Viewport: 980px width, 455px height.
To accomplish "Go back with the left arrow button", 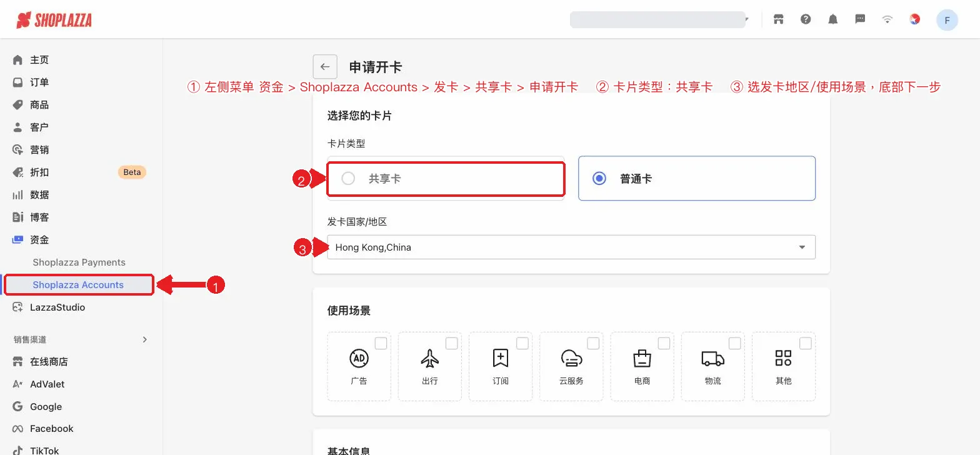I will pos(325,67).
